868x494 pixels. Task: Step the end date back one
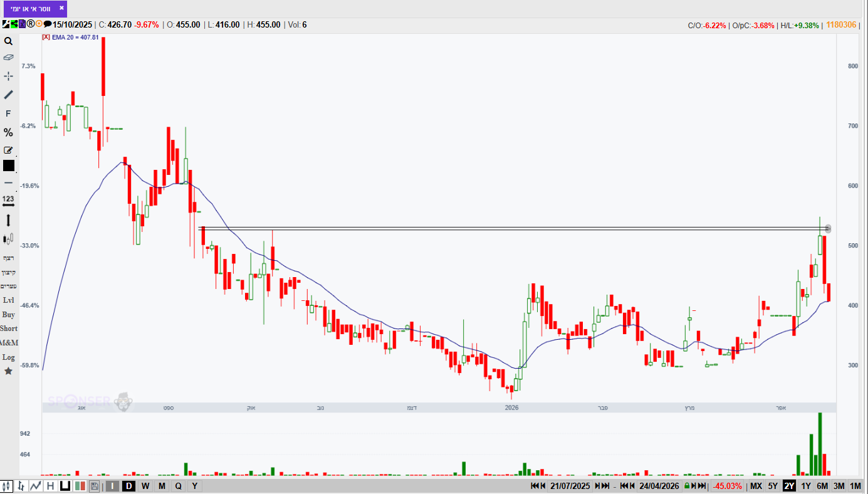[632, 486]
